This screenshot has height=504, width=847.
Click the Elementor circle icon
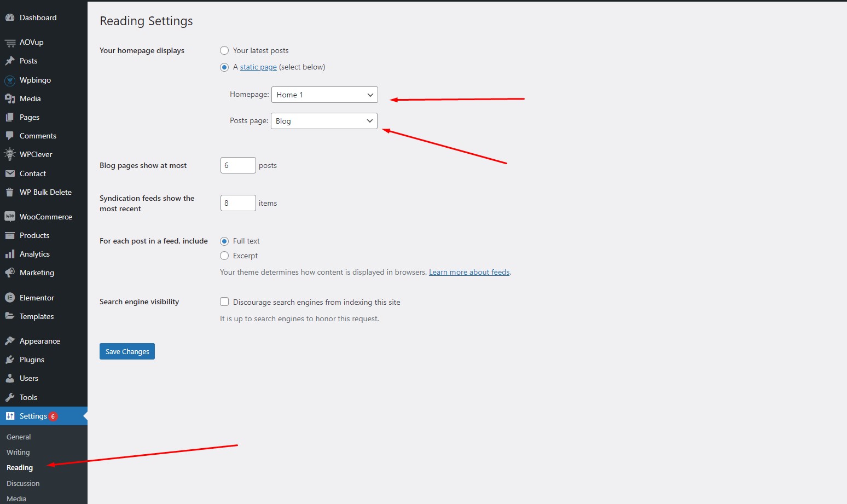(x=9, y=298)
